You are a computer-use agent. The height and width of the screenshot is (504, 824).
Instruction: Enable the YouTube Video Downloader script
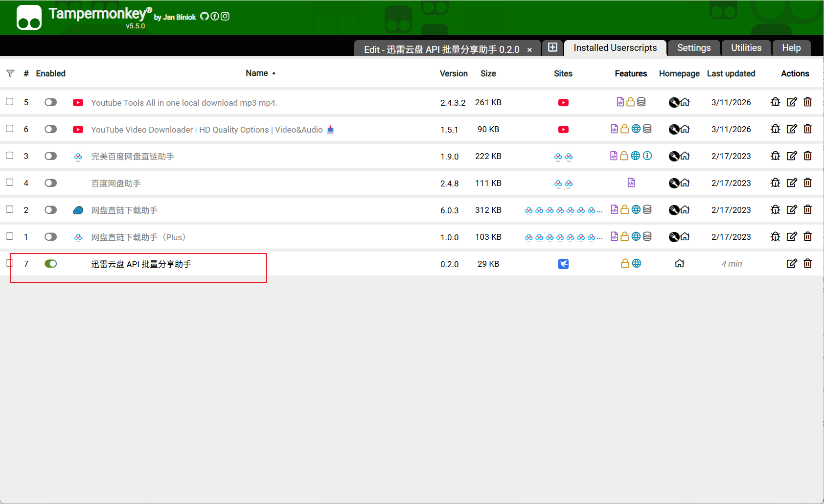(x=51, y=129)
